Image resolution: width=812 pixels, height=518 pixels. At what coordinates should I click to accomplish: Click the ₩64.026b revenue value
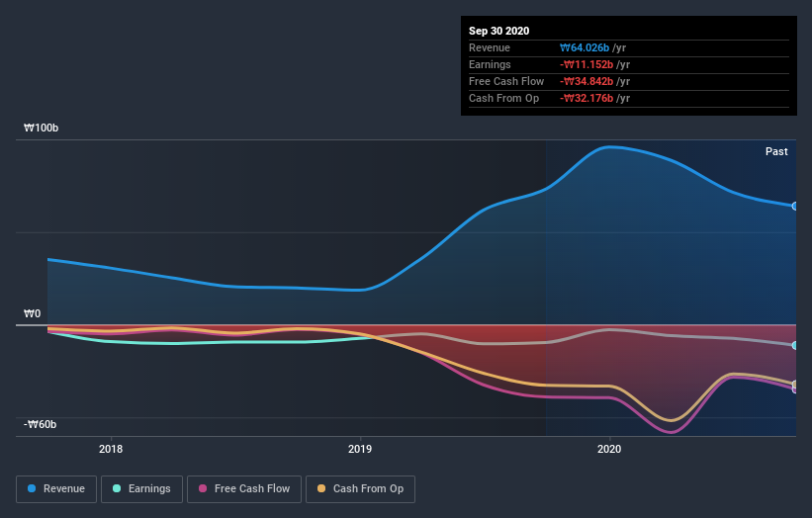pyautogui.click(x=585, y=47)
